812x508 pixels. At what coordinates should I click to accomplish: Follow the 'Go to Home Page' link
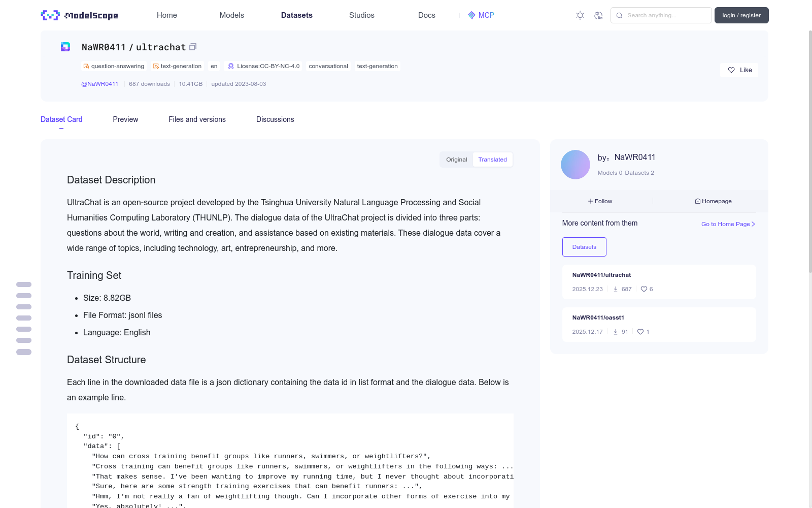pyautogui.click(x=728, y=224)
